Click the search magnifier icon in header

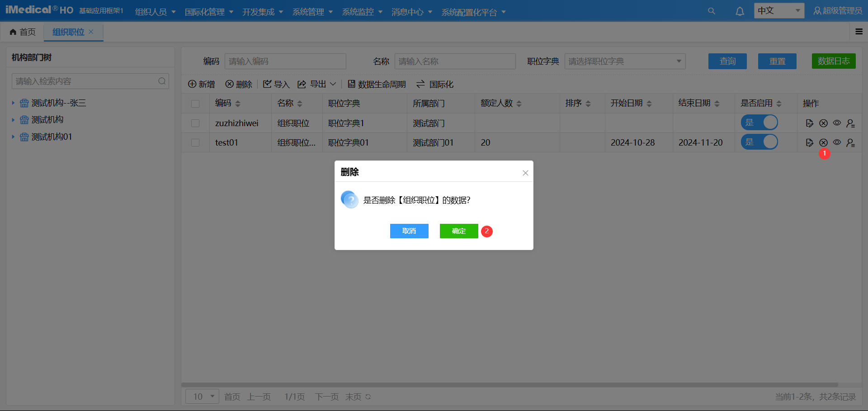point(711,11)
